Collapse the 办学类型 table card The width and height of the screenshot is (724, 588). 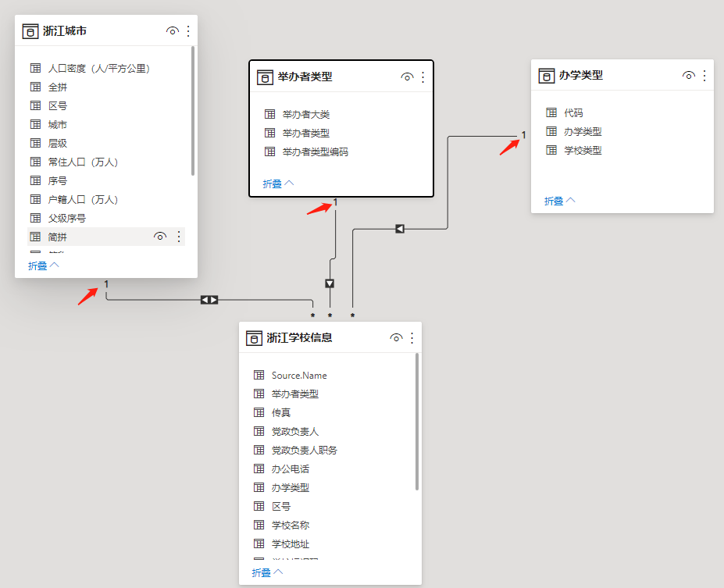pos(559,201)
